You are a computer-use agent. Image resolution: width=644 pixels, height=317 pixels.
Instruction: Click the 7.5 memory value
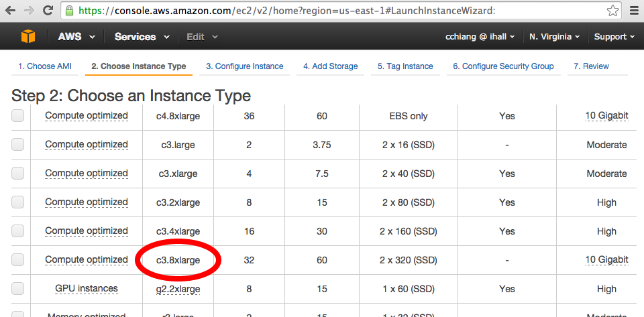(321, 174)
